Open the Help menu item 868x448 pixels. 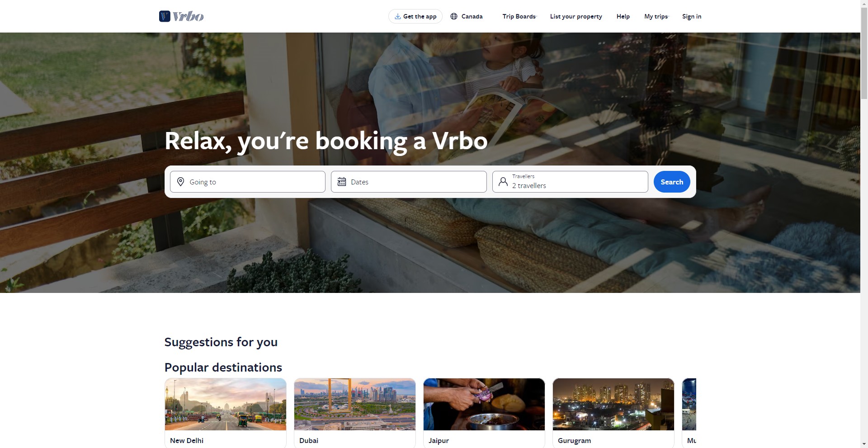click(x=623, y=16)
